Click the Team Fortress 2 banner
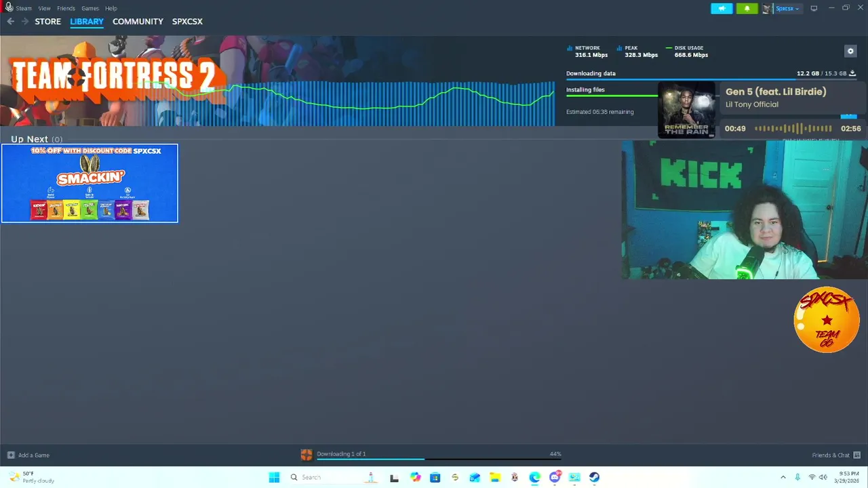The height and width of the screenshot is (488, 868). [x=113, y=81]
